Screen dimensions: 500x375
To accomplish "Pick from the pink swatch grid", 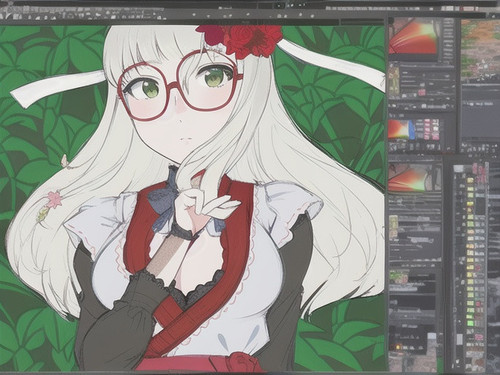I will 431,129.
